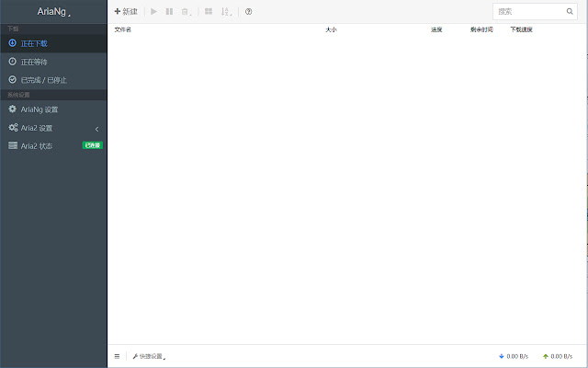Toggle sidebar with hamburger menu icon
The height and width of the screenshot is (368, 588).
[117, 356]
